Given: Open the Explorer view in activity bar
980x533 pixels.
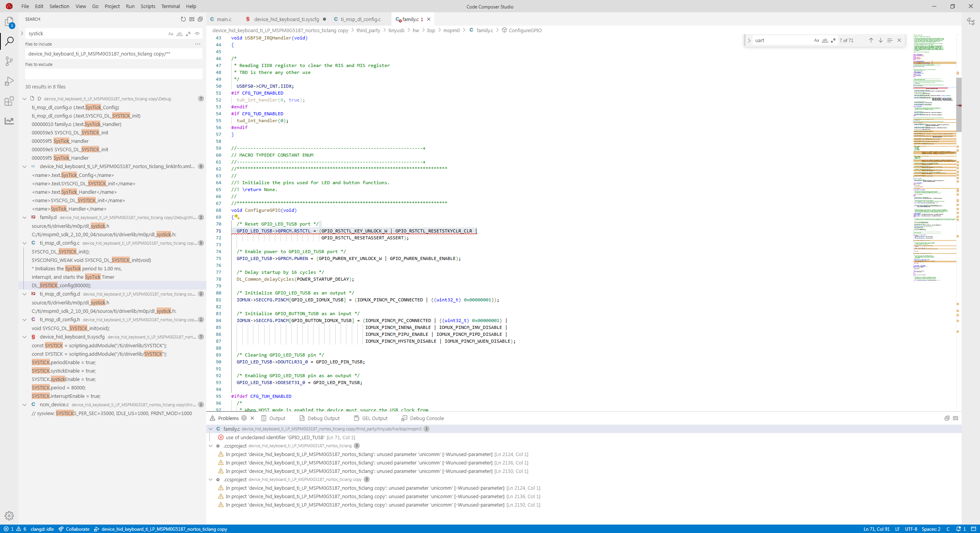Looking at the screenshot, I should 9,22.
